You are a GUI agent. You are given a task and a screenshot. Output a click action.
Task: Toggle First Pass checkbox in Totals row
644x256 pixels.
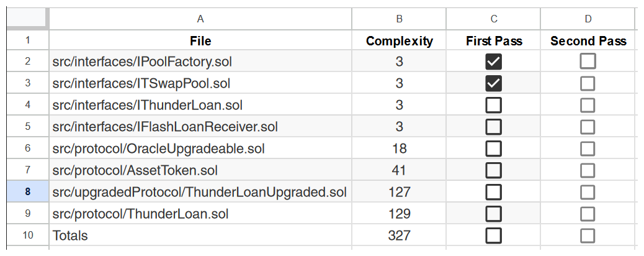tap(494, 235)
